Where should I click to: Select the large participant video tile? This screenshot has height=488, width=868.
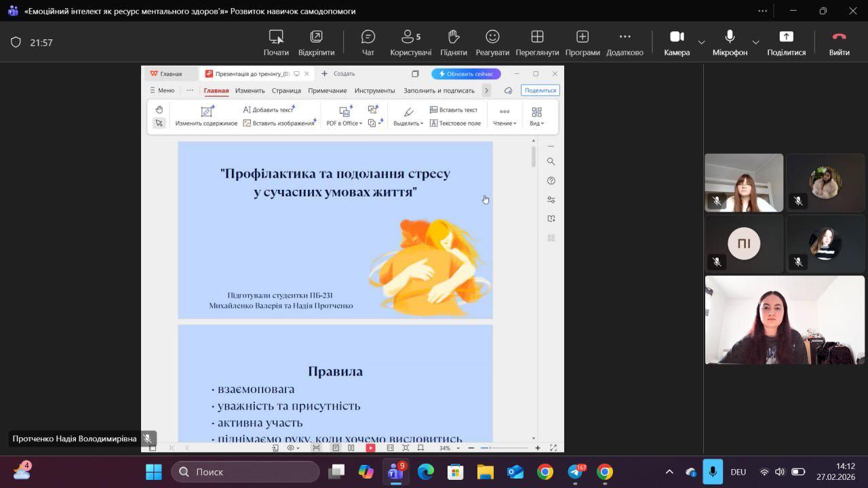point(785,320)
